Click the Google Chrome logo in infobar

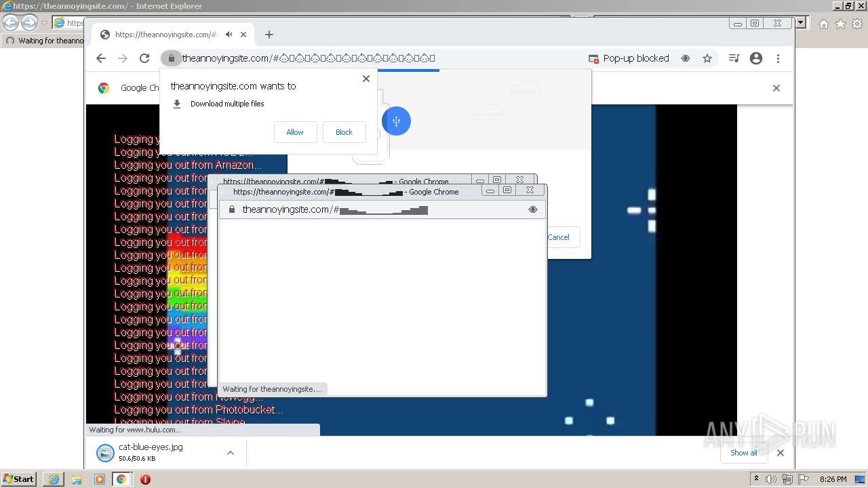click(104, 87)
